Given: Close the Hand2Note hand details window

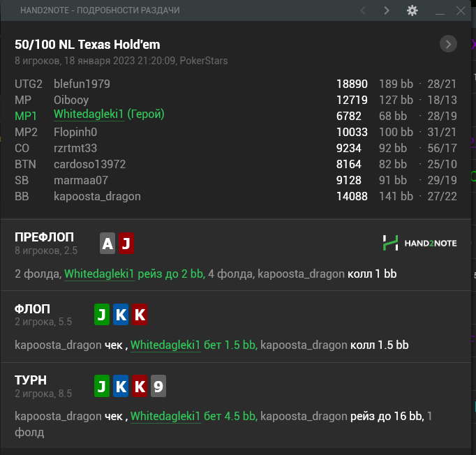Looking at the screenshot, I should point(461,10).
